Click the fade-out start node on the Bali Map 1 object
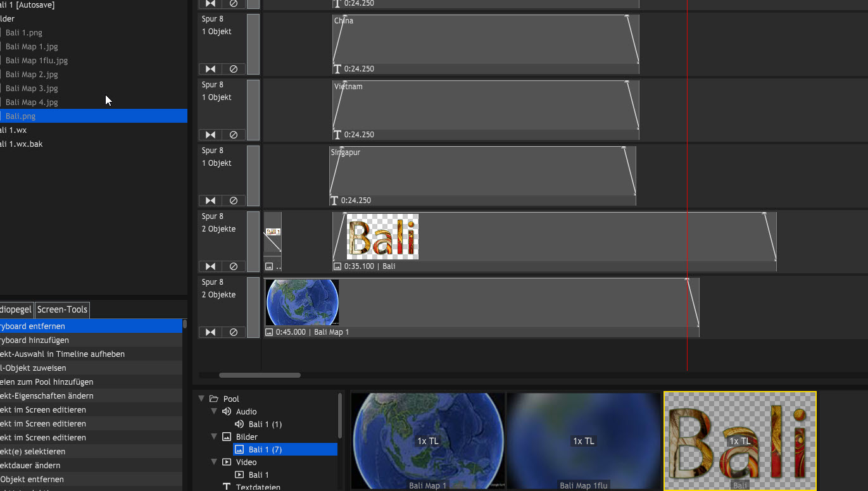The height and width of the screenshot is (491, 868). [x=687, y=279]
